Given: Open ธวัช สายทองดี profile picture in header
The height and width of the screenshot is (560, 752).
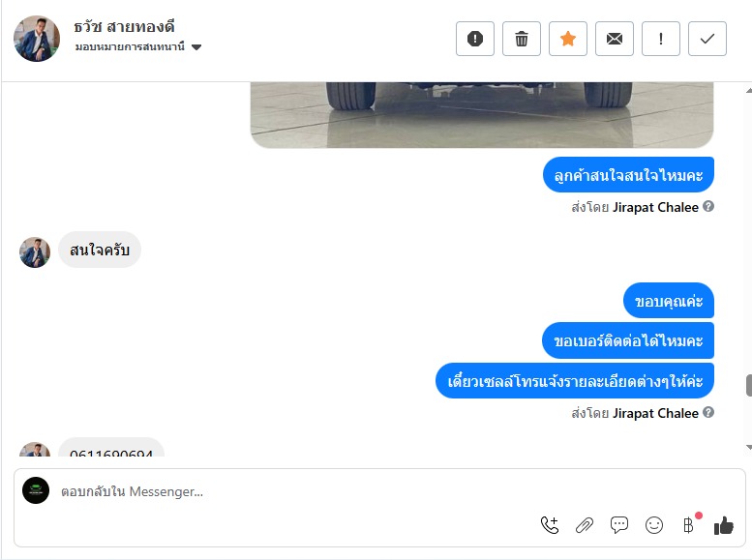Looking at the screenshot, I should coord(37,39).
